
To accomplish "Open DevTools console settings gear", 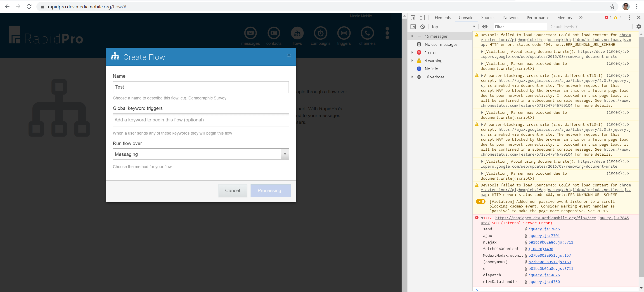I will [x=639, y=27].
